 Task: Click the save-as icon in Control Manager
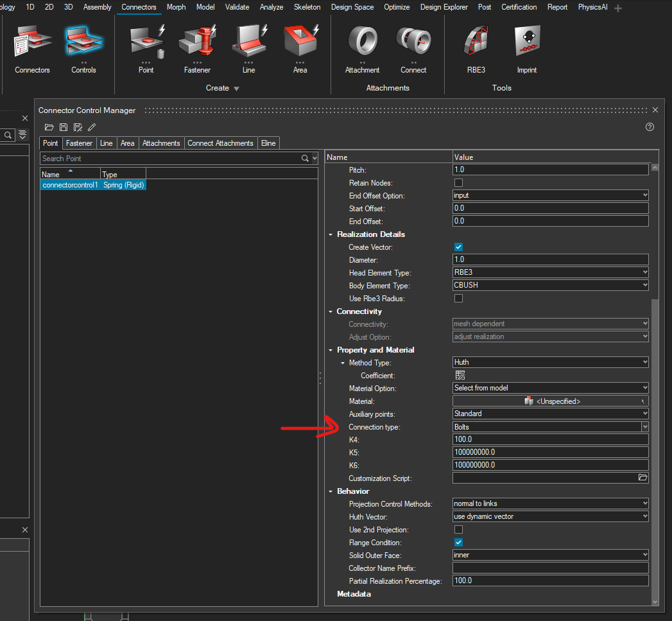point(78,127)
